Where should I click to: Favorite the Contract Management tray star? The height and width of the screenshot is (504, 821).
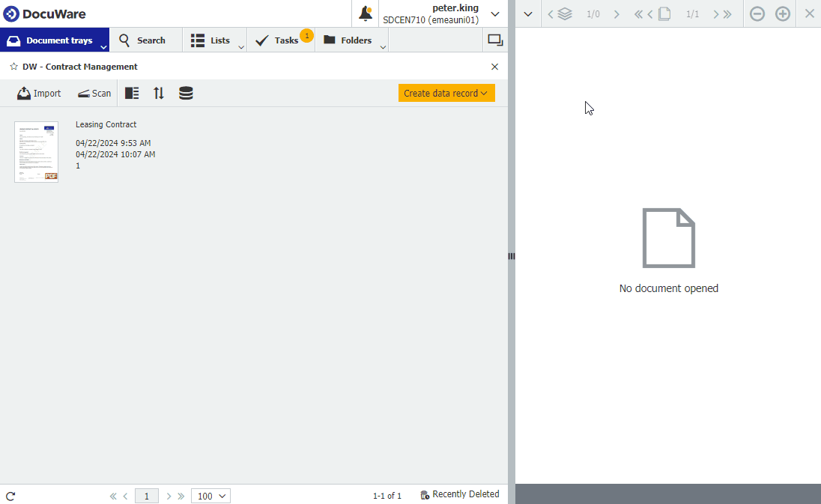tap(13, 66)
